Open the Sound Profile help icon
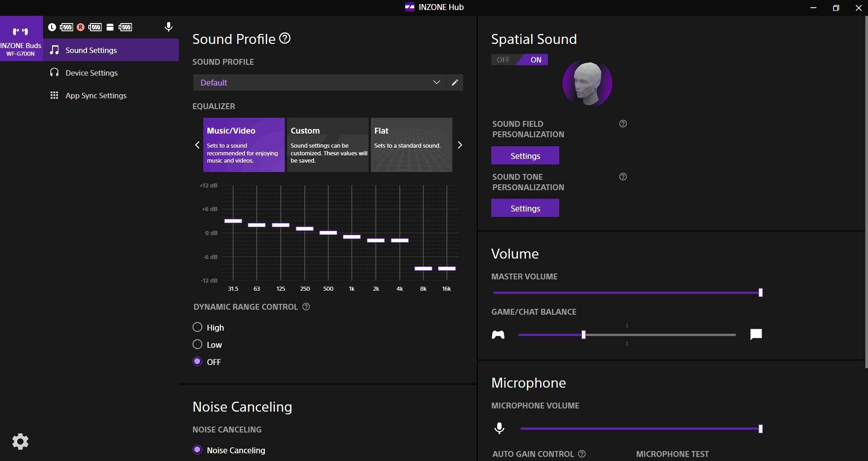Image resolution: width=868 pixels, height=461 pixels. (285, 38)
